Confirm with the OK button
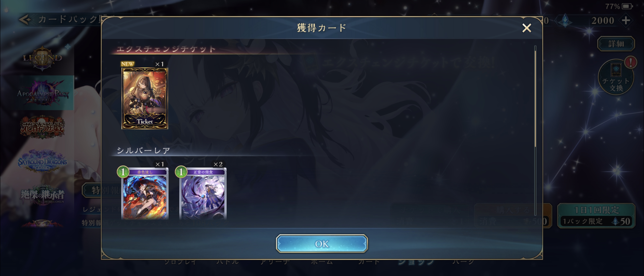The image size is (644, 276). point(322,243)
